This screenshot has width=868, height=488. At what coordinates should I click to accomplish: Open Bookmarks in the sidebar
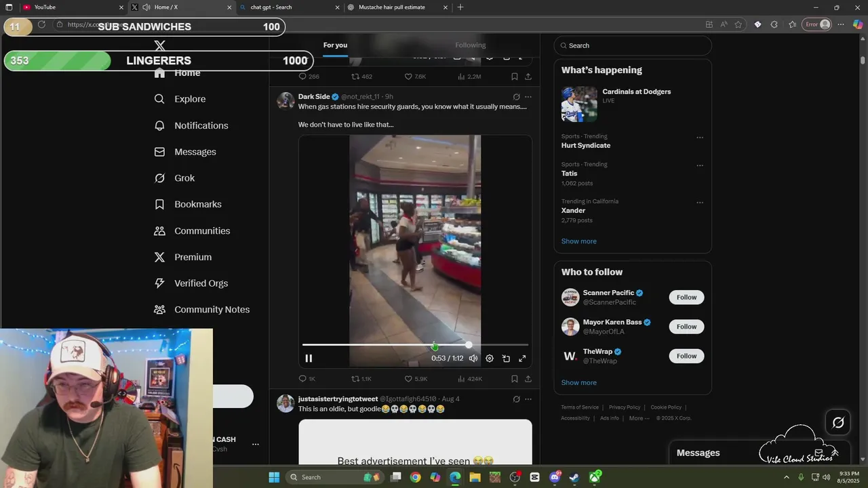[188, 204]
